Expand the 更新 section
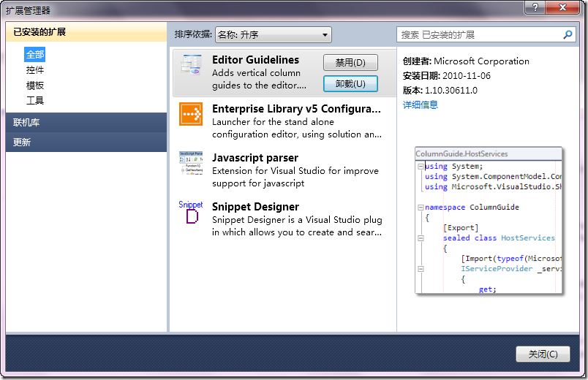588x380 pixels. coord(86,142)
